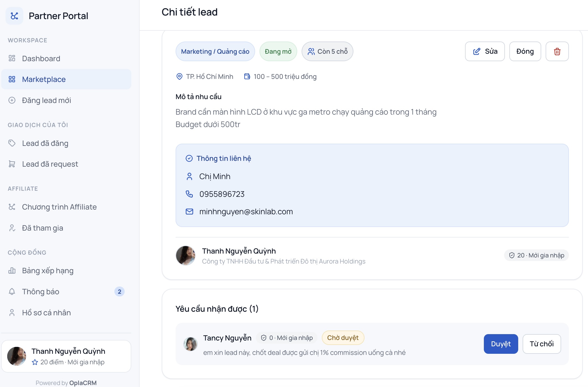This screenshot has height=387, width=588.
Task: Click the tag icon for Lead đã đăng
Action: click(12, 143)
